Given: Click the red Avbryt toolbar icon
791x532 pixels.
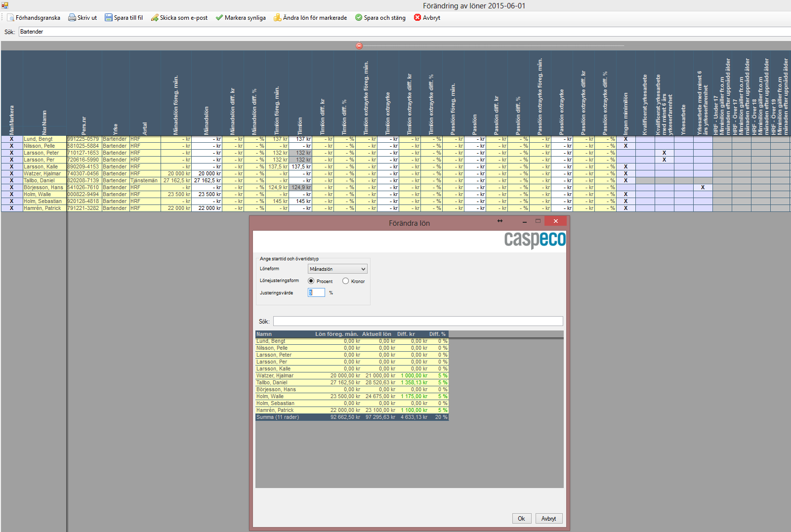Looking at the screenshot, I should click(x=417, y=17).
